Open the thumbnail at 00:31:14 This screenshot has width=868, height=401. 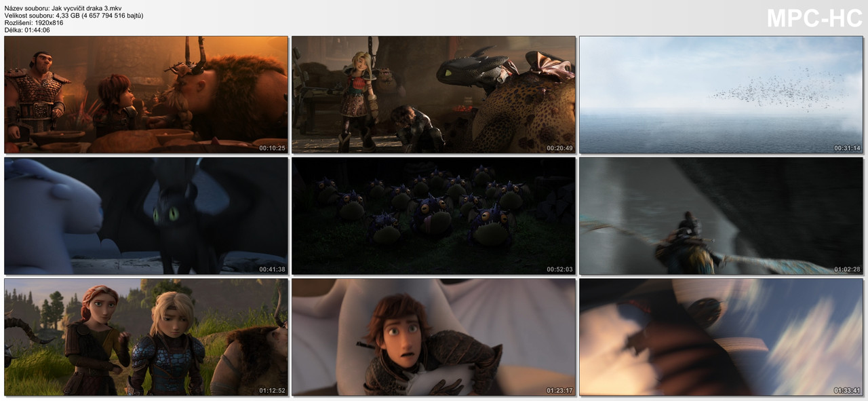pos(721,95)
